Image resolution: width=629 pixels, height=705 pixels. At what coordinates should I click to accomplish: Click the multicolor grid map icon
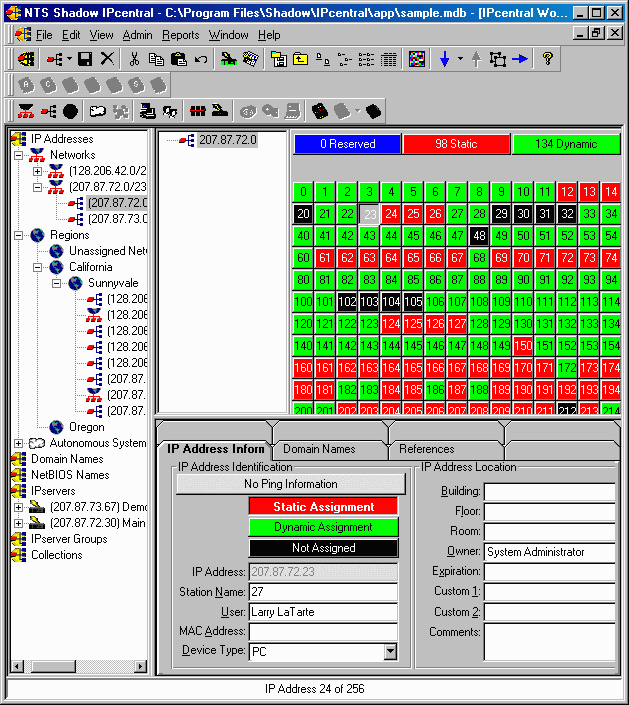[x=417, y=59]
